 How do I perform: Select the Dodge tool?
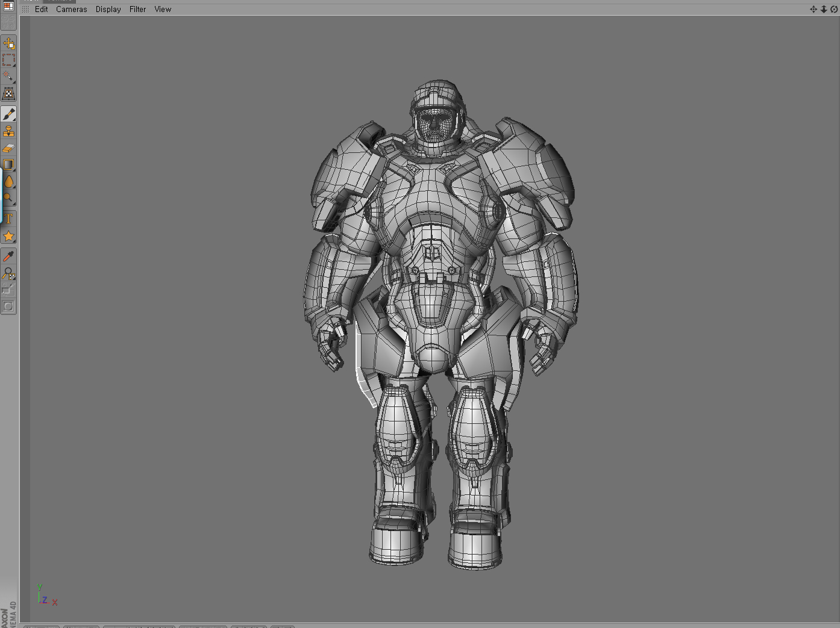(8, 198)
